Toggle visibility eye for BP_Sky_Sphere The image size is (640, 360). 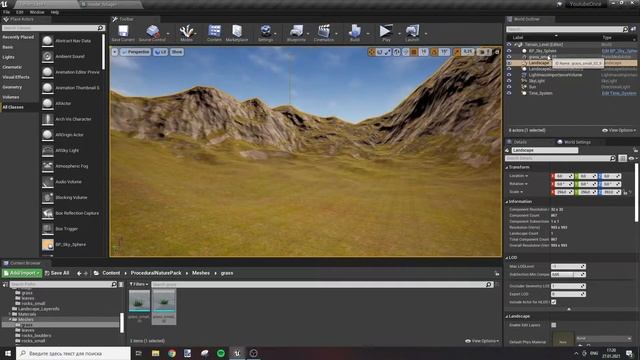click(509, 51)
